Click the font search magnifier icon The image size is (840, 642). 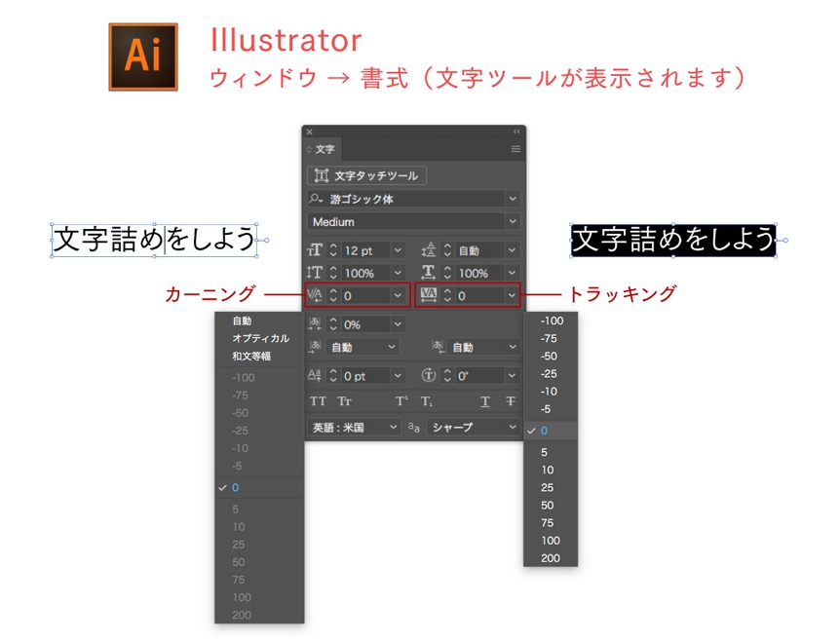click(x=316, y=199)
